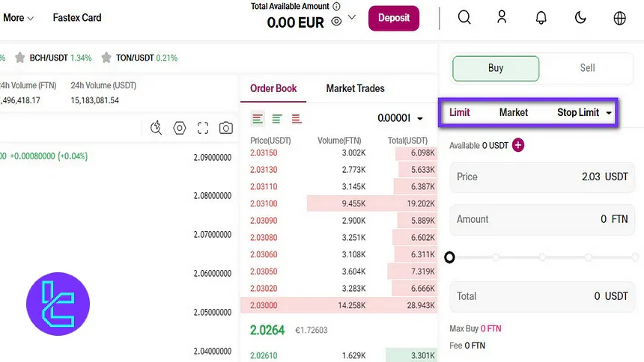Screen dimensions: 644x362
Task: Focus the Total USDT input field
Action: tap(542, 296)
